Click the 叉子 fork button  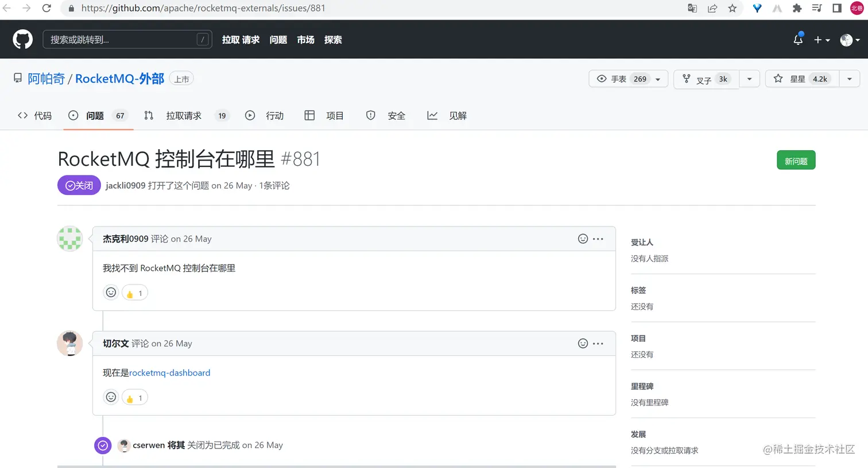coord(707,79)
